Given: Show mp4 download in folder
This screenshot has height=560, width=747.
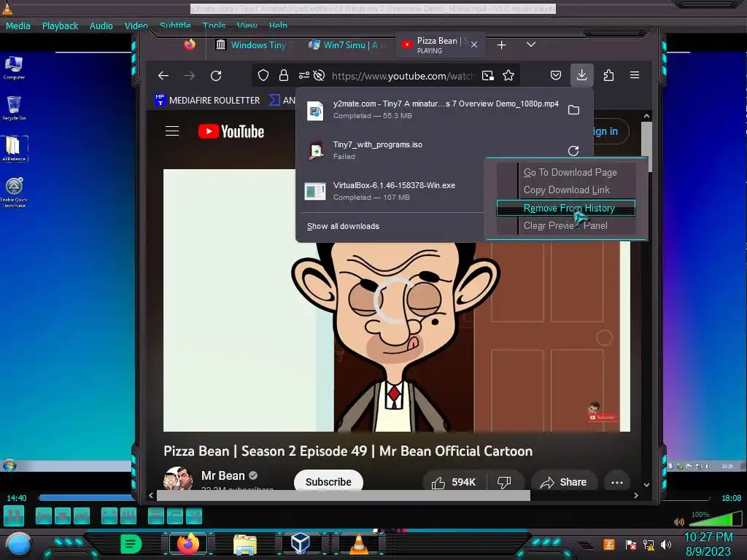Looking at the screenshot, I should click(x=573, y=110).
